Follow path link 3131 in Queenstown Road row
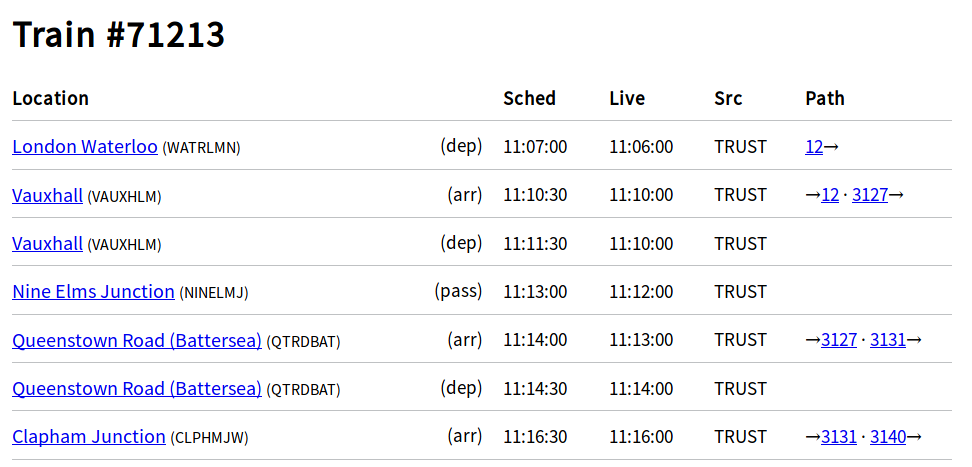The height and width of the screenshot is (467, 972). click(x=888, y=340)
